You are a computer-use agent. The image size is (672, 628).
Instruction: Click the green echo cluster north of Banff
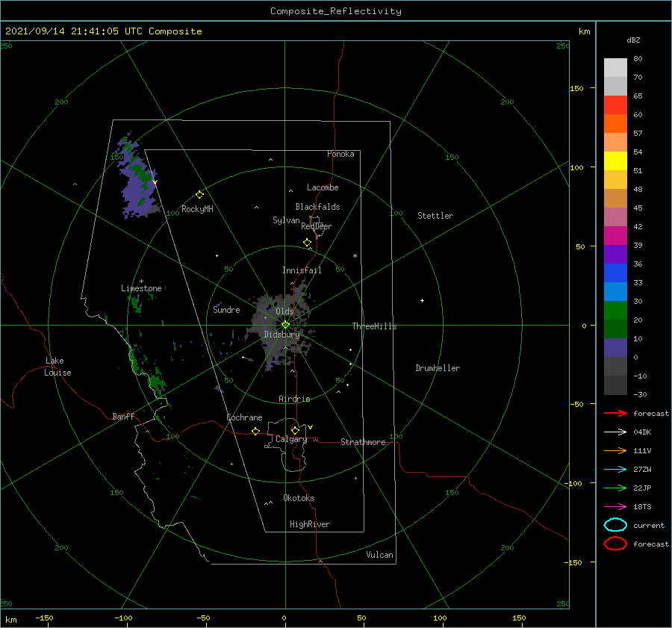[x=157, y=383]
